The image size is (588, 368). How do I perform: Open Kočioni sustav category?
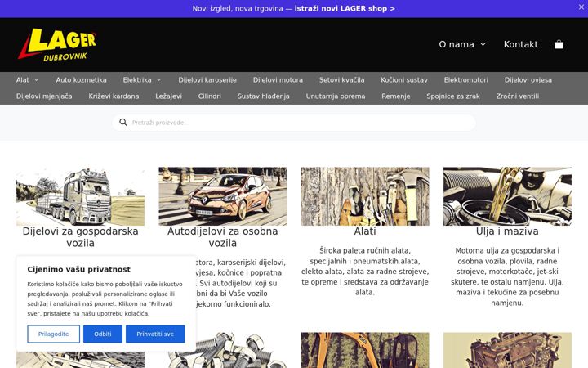point(404,80)
